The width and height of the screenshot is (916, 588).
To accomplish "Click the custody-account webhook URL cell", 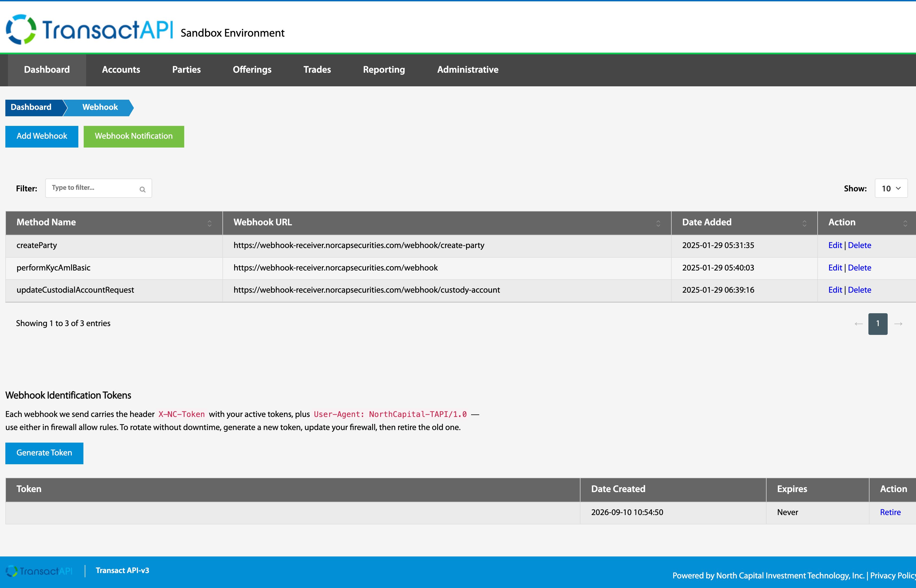I will (447, 290).
